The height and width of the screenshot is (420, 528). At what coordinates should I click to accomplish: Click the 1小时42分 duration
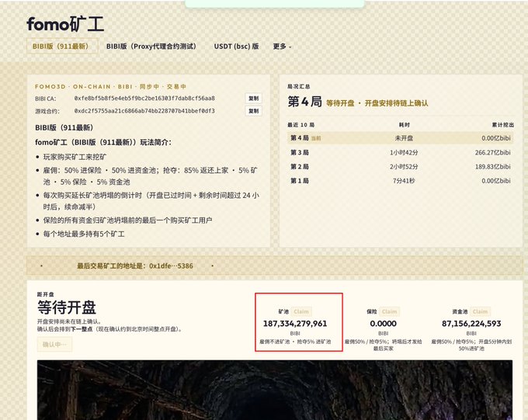click(404, 153)
